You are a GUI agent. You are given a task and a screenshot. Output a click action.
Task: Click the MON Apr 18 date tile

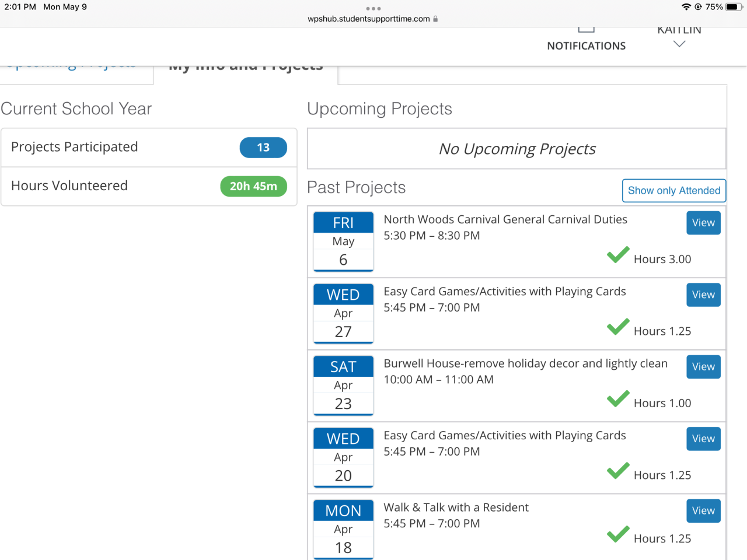click(x=343, y=529)
